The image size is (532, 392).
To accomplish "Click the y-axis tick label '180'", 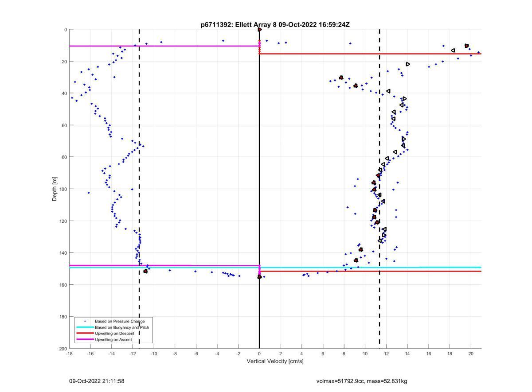I will (63, 317).
